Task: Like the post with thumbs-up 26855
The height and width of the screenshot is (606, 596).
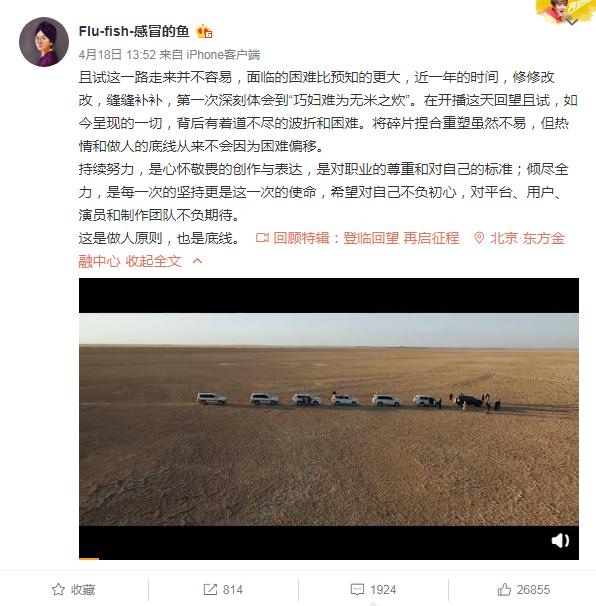Action: pyautogui.click(x=523, y=589)
